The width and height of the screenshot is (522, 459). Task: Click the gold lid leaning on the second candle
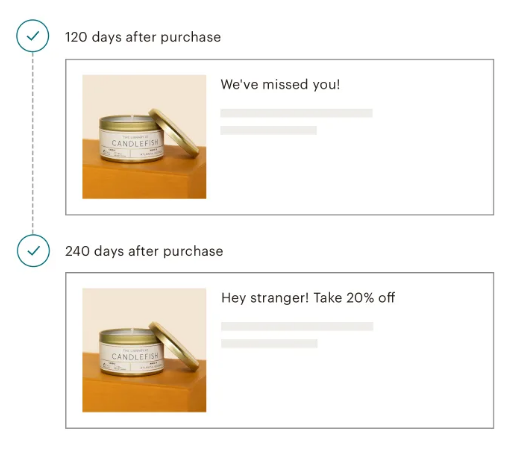coord(175,346)
